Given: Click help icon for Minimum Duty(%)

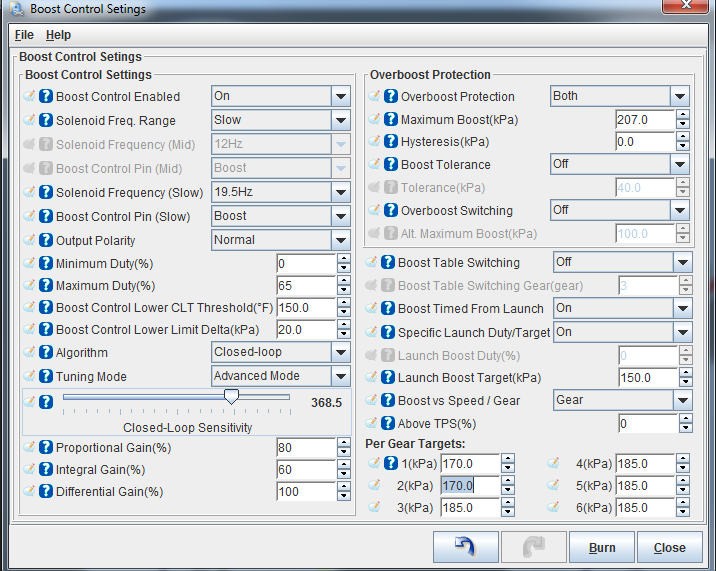Looking at the screenshot, I should [x=46, y=263].
